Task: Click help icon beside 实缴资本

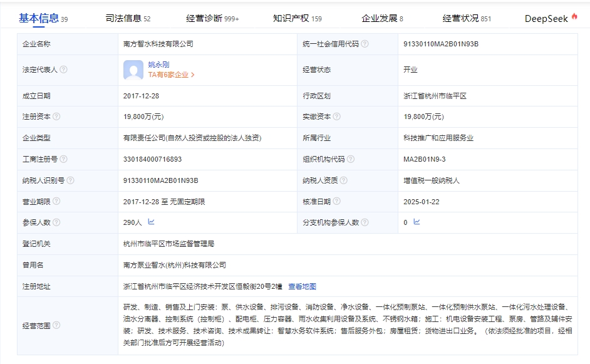Action: (337, 117)
